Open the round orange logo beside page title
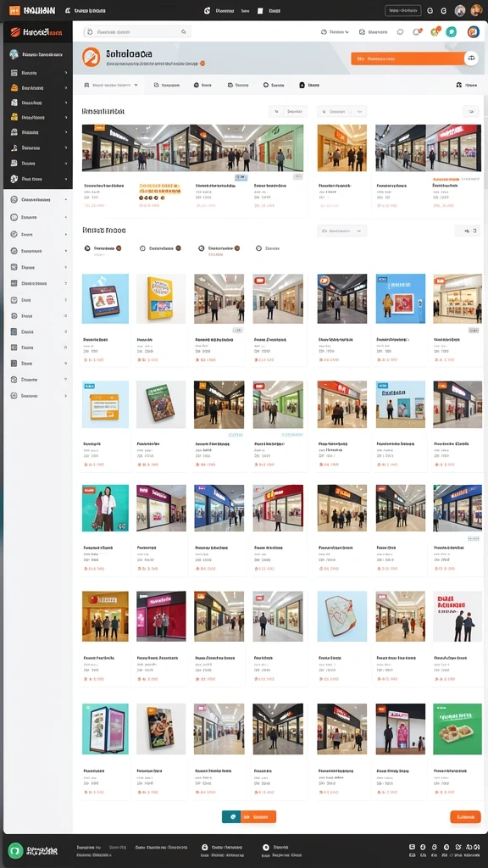 pyautogui.click(x=91, y=57)
